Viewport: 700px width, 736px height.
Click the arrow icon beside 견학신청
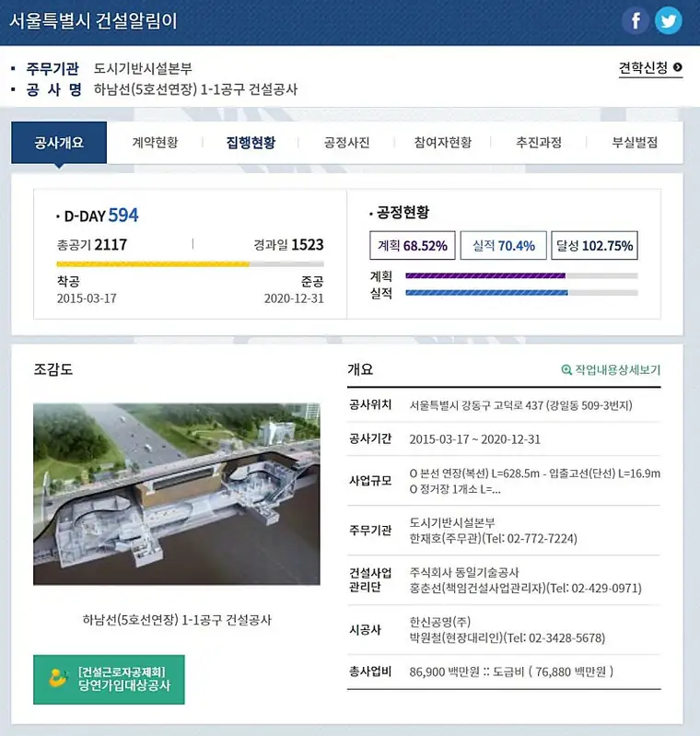point(677,67)
